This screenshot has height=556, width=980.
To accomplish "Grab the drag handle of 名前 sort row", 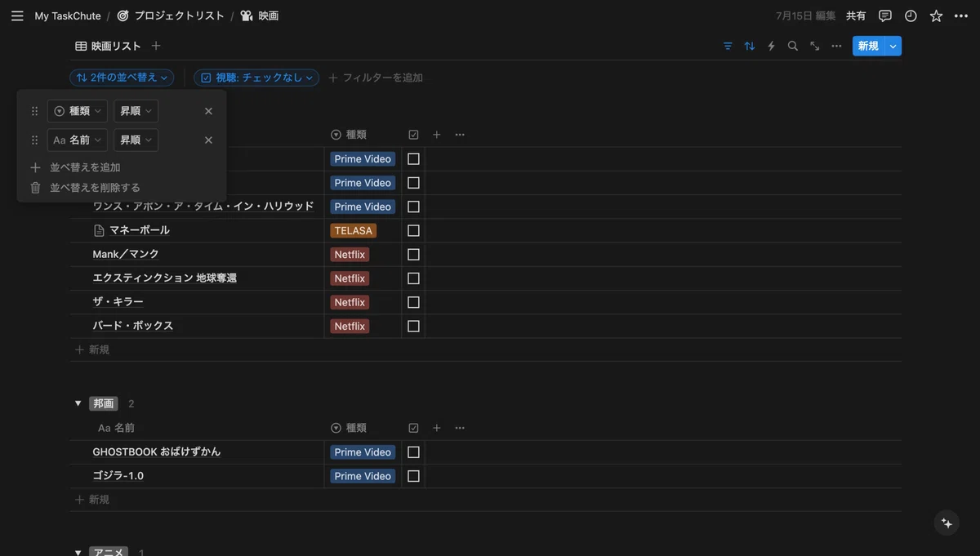I will pyautogui.click(x=34, y=140).
